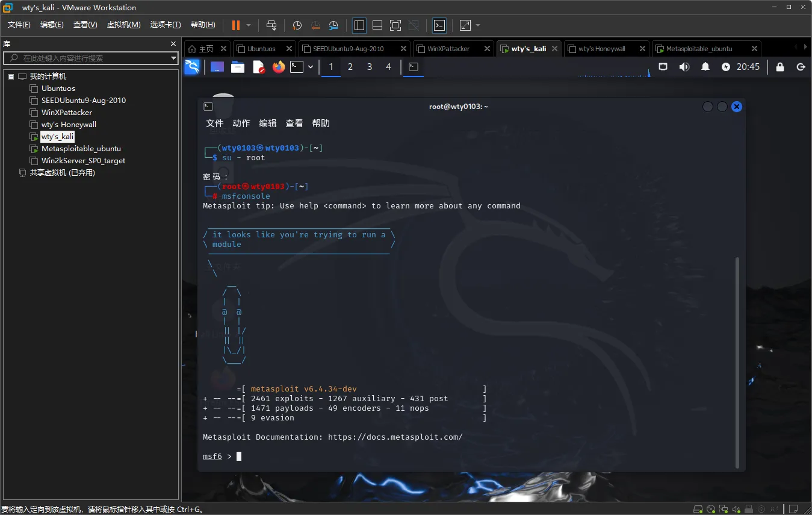Image resolution: width=812 pixels, height=515 pixels.
Task: Open the power options dropdown beside the pause icon
Action: click(x=249, y=25)
